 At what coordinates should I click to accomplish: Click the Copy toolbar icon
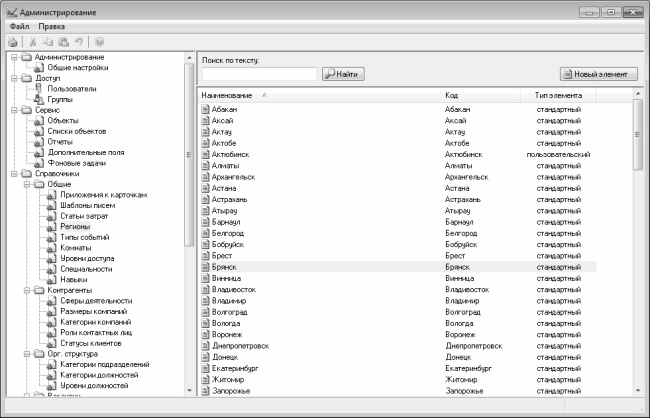[48, 42]
